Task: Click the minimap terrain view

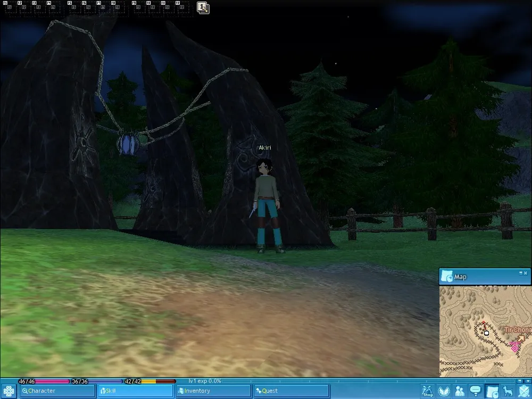Action: [486, 331]
